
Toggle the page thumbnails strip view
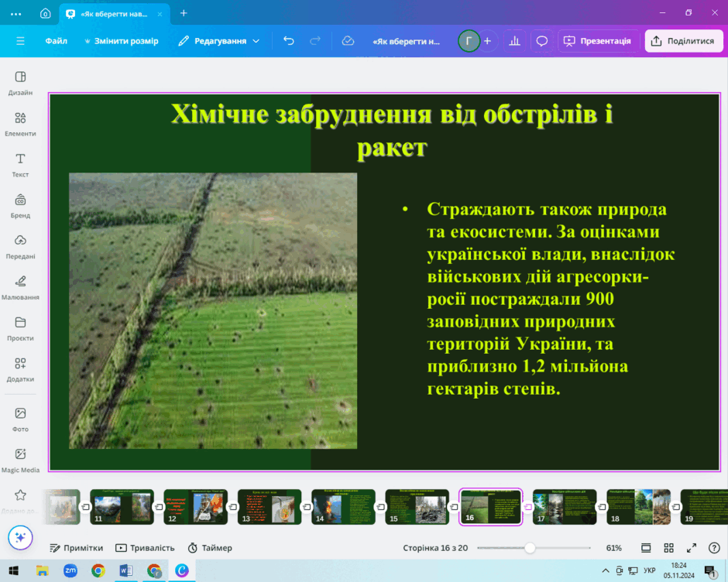(646, 548)
